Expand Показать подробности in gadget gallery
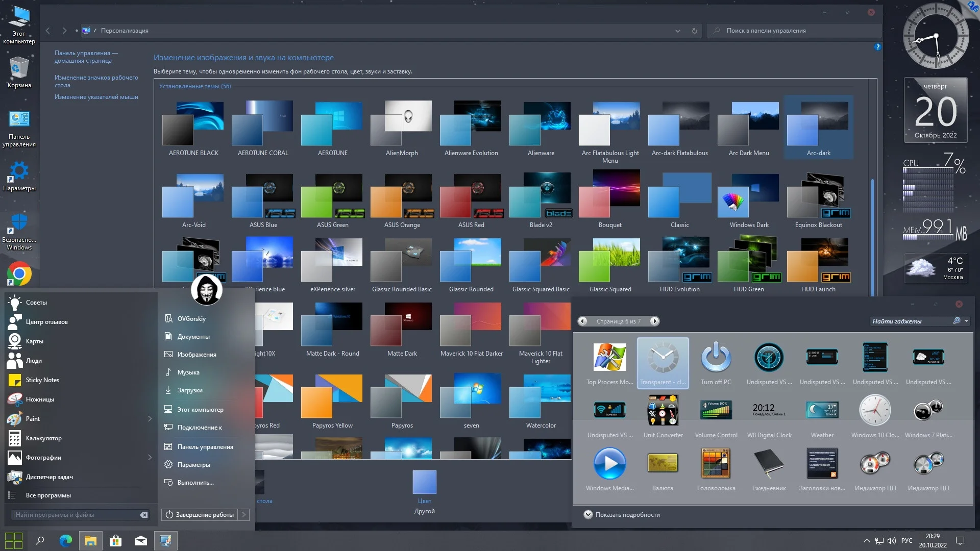 click(588, 515)
